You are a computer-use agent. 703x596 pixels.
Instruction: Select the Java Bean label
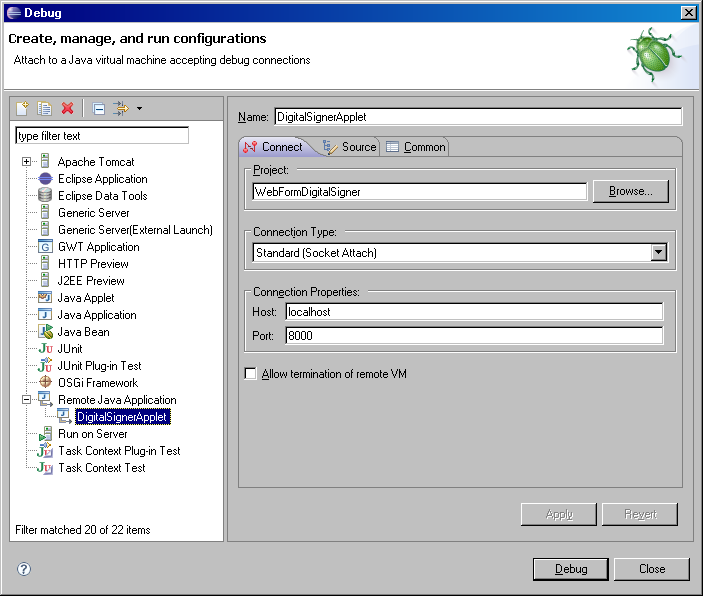tap(83, 332)
